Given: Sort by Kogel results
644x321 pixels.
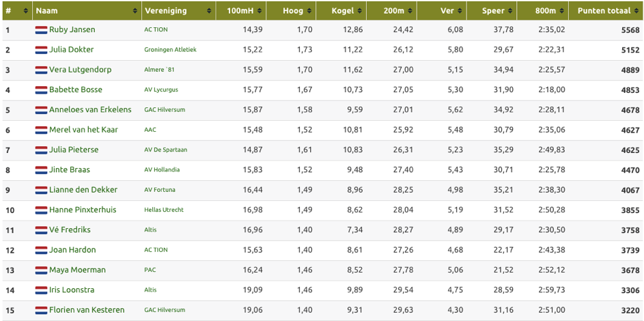Looking at the screenshot, I should pyautogui.click(x=360, y=12).
